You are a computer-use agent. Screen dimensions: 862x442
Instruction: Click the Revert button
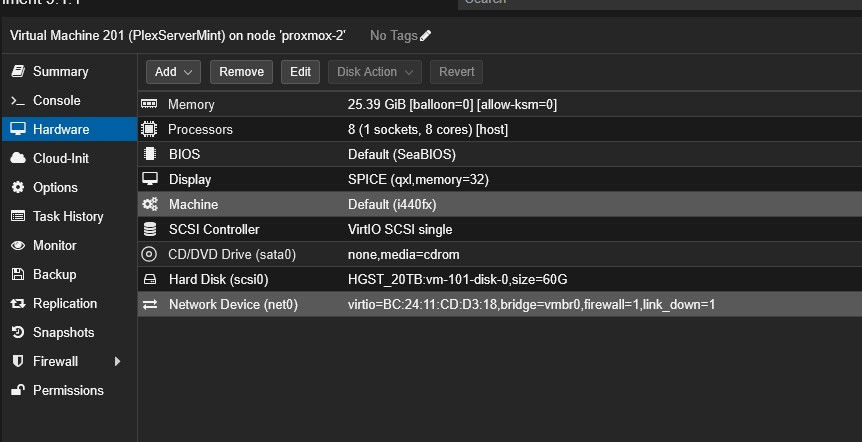coord(456,72)
